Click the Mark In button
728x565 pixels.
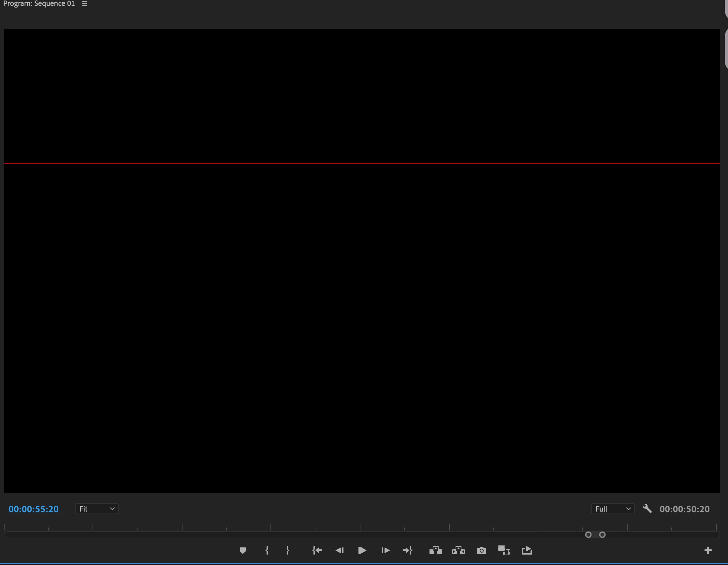pos(267,550)
